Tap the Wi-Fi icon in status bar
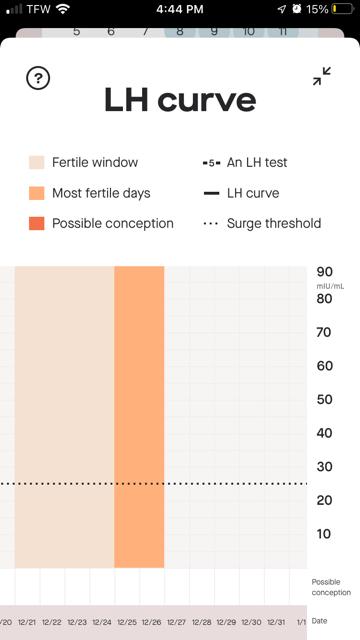Viewport: 360px width, 640px height. pyautogui.click(x=62, y=9)
